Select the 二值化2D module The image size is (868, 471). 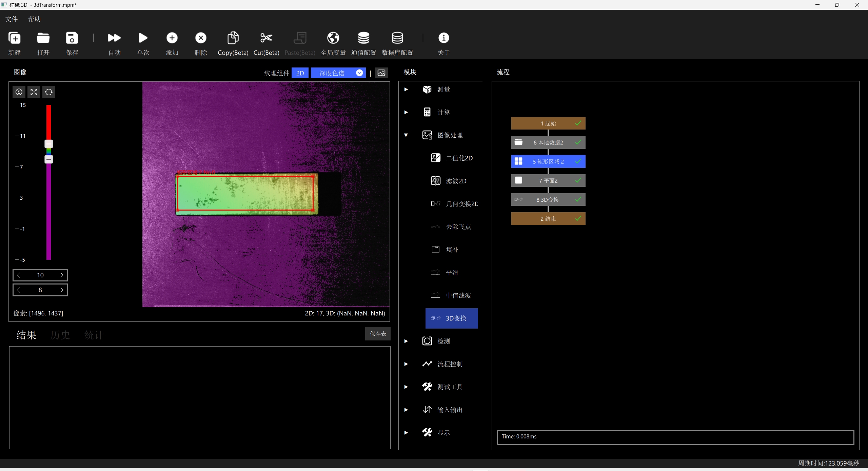tap(452, 158)
